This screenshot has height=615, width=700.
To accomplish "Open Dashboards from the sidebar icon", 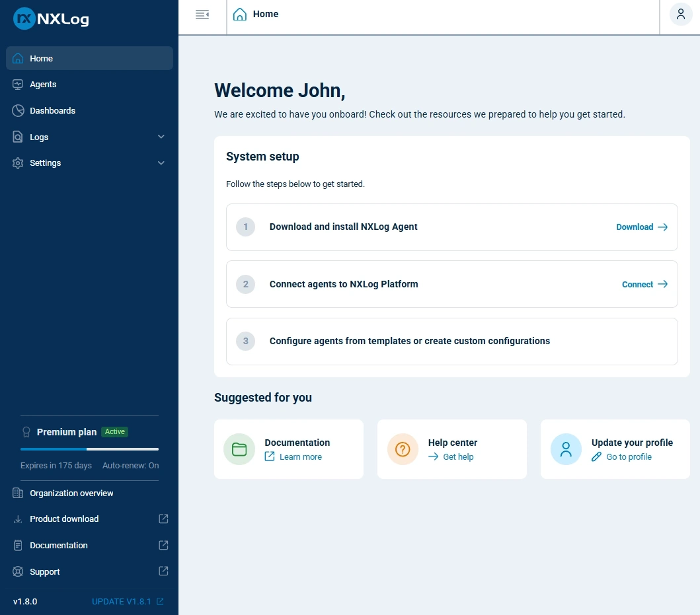I will 17,110.
